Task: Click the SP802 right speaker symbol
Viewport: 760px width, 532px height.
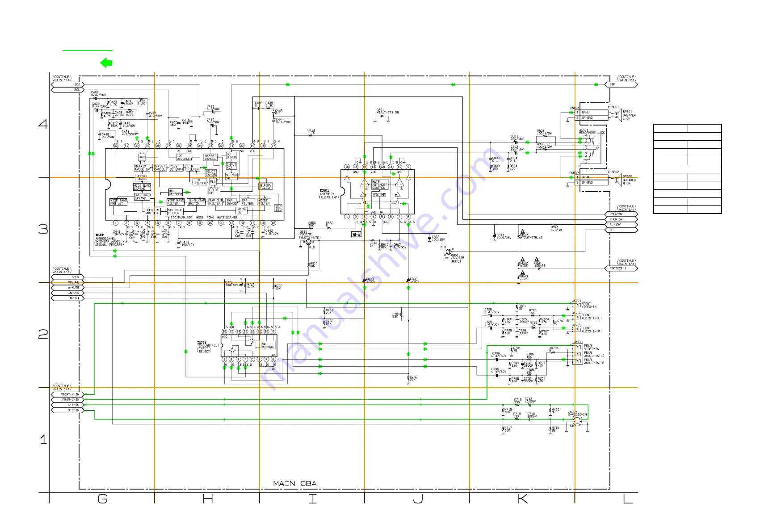Action: tap(618, 180)
